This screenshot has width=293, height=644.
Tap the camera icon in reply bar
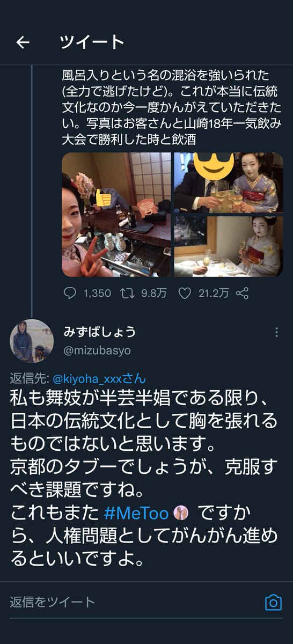pyautogui.click(x=274, y=602)
